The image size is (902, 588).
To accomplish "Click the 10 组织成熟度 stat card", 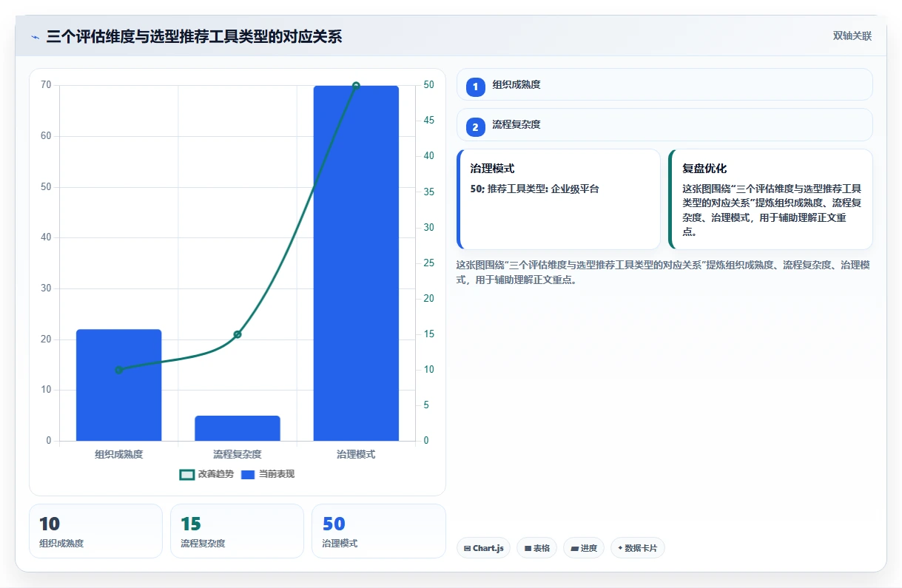I will pos(95,531).
